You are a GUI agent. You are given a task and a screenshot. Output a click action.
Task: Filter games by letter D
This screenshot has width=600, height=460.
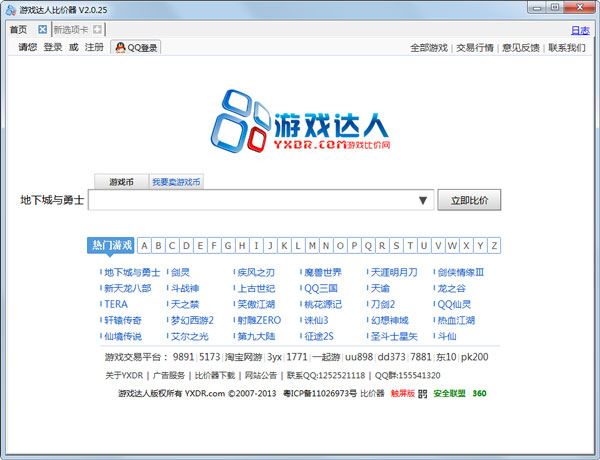pos(186,246)
